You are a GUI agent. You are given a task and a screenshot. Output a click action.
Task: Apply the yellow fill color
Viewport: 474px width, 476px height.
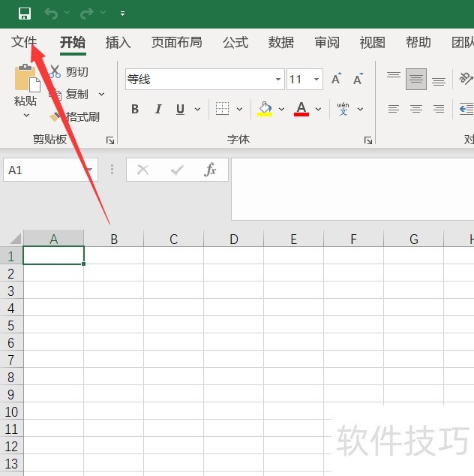point(265,110)
